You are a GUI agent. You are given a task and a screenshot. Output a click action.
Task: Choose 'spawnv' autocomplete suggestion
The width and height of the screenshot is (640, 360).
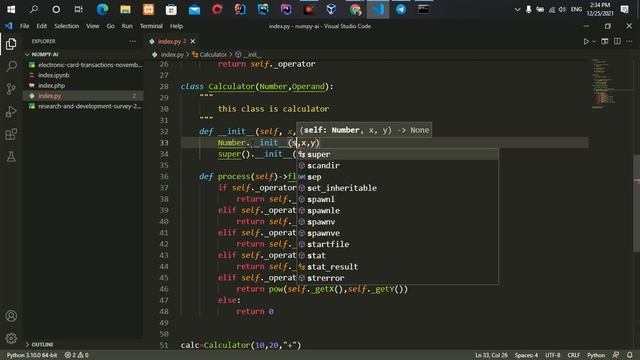point(397,222)
